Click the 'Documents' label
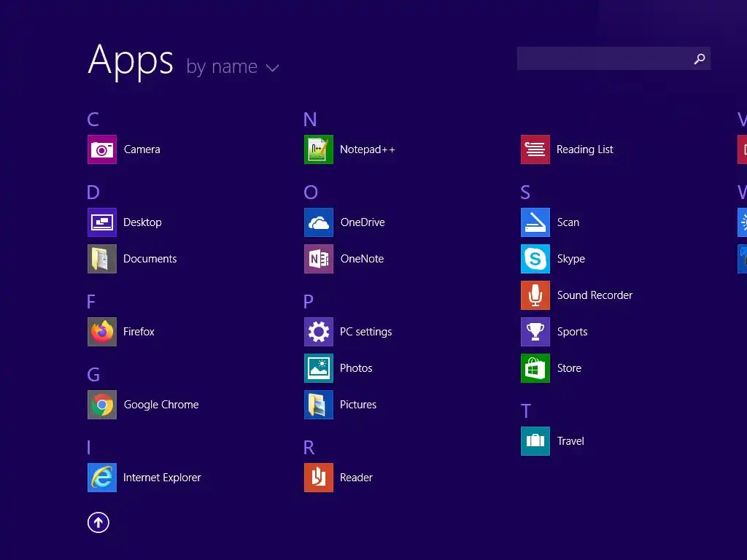Viewport: 747px width, 560px height. click(150, 259)
